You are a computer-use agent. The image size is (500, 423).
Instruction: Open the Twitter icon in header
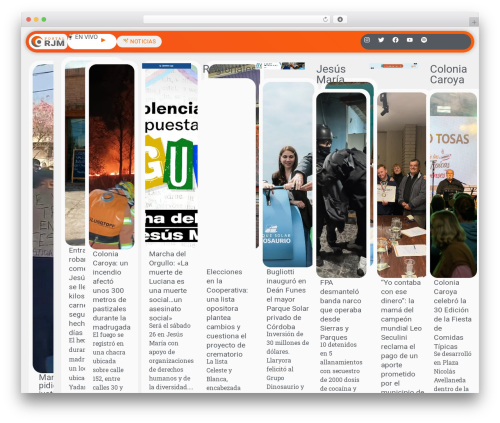click(381, 40)
